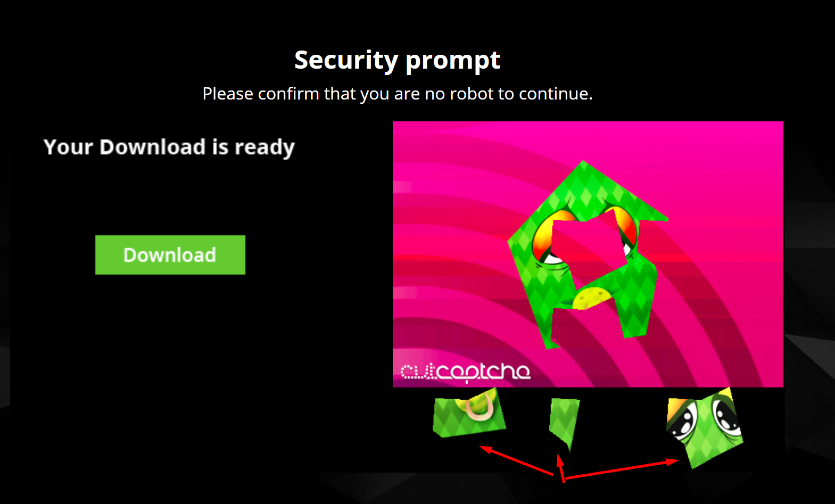Click the cutcaptcha logo

pyautogui.click(x=465, y=371)
